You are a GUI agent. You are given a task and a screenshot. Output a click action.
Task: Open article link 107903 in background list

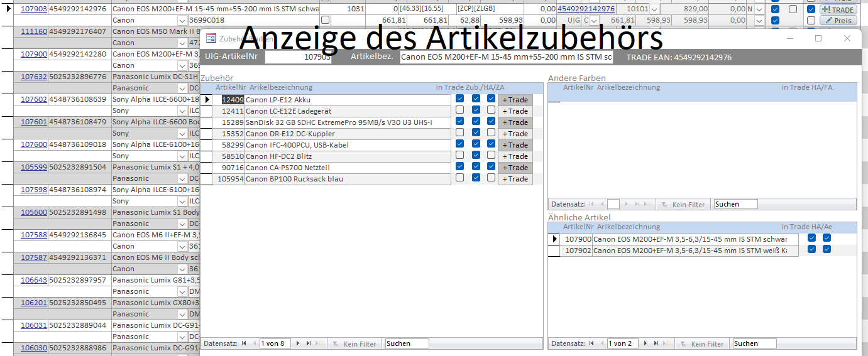pos(34,9)
